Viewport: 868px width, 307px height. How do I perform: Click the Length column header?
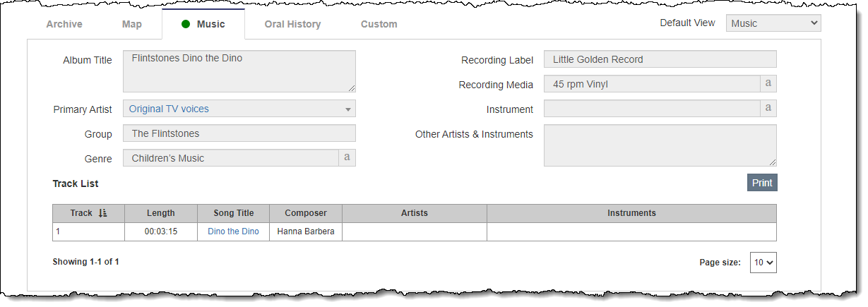tap(161, 213)
